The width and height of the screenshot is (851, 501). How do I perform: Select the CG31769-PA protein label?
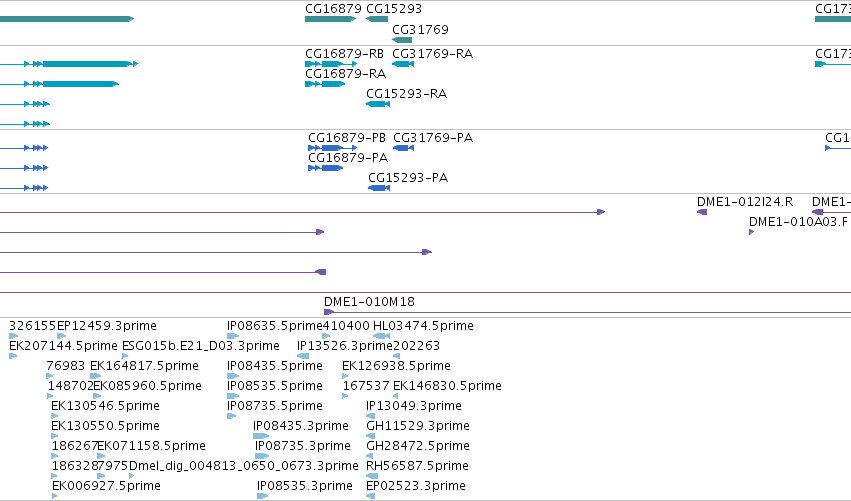click(x=433, y=138)
